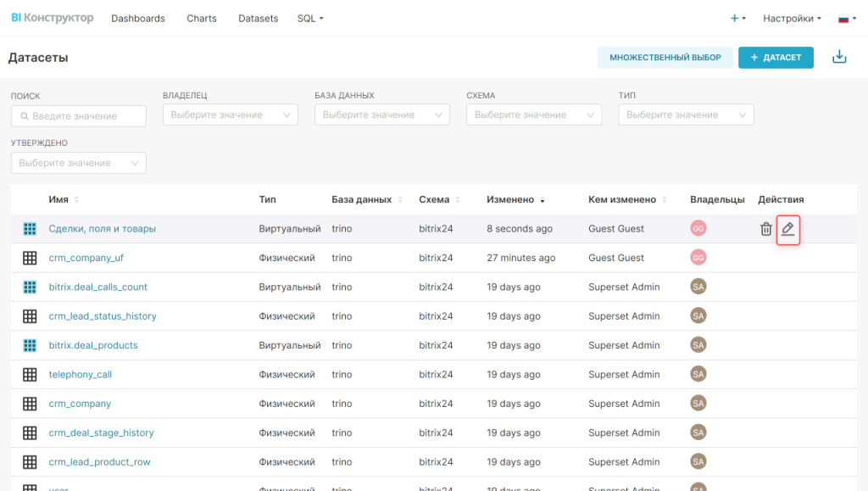Viewport: 868px width, 491px height.
Task: Sort table by Схема column
Action: (439, 199)
